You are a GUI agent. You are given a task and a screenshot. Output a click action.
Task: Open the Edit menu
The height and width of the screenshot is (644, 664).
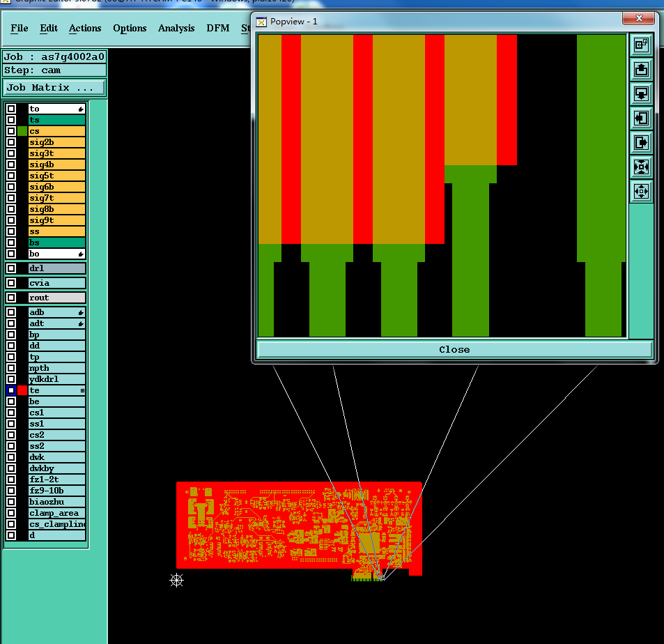click(x=49, y=29)
